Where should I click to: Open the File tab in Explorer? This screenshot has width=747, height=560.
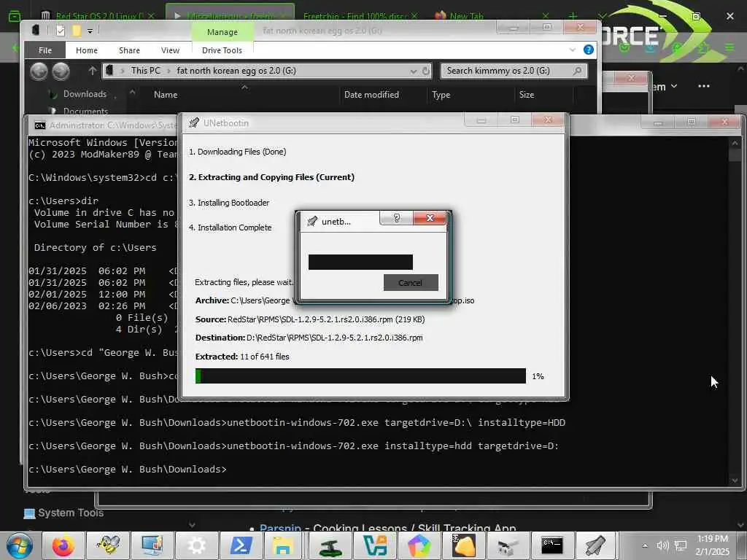pyautogui.click(x=45, y=50)
